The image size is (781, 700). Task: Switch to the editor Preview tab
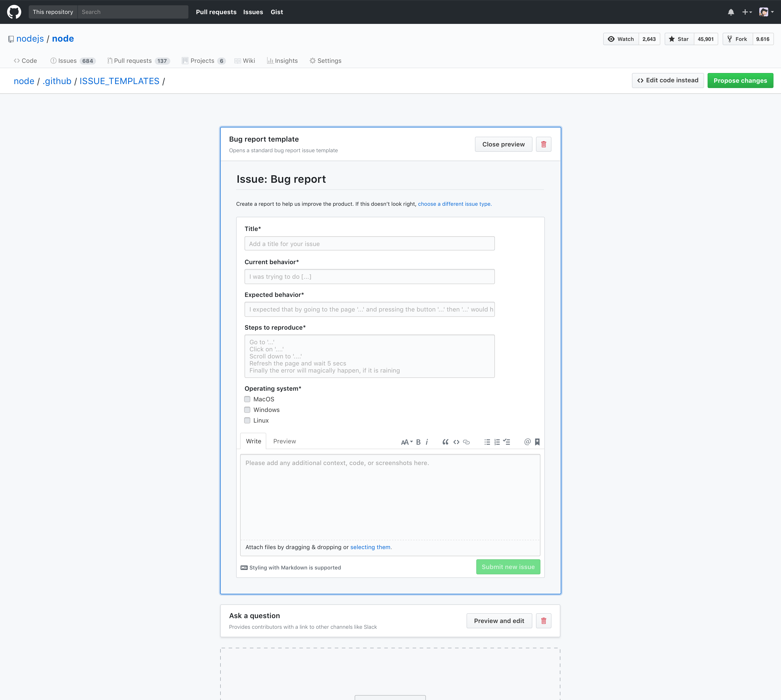pyautogui.click(x=284, y=441)
